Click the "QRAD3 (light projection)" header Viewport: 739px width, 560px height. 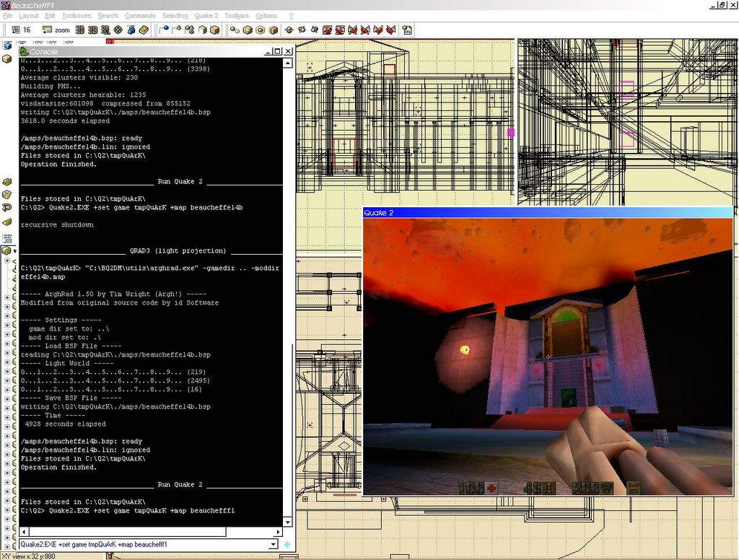pyautogui.click(x=178, y=251)
